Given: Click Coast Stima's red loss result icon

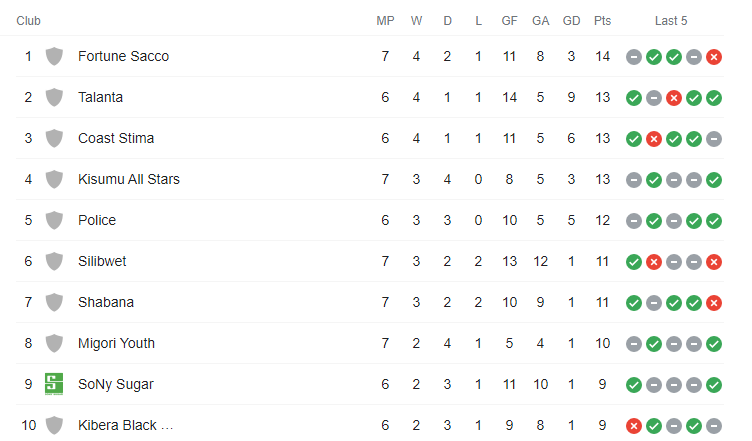Looking at the screenshot, I should tap(654, 139).
